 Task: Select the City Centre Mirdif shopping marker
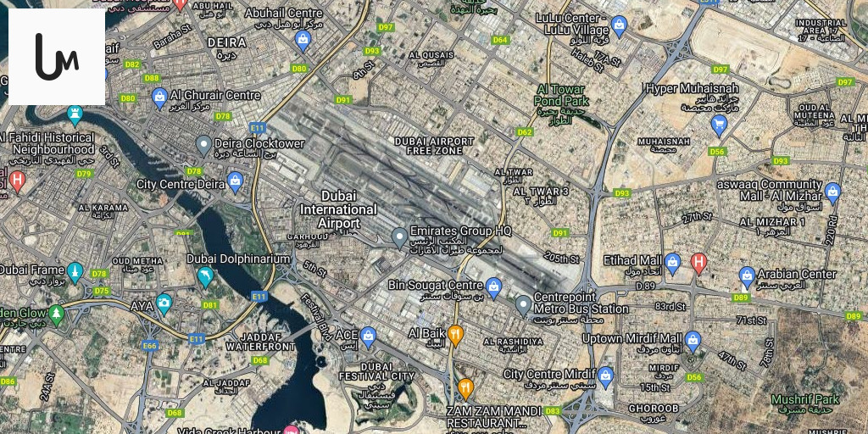(x=605, y=376)
